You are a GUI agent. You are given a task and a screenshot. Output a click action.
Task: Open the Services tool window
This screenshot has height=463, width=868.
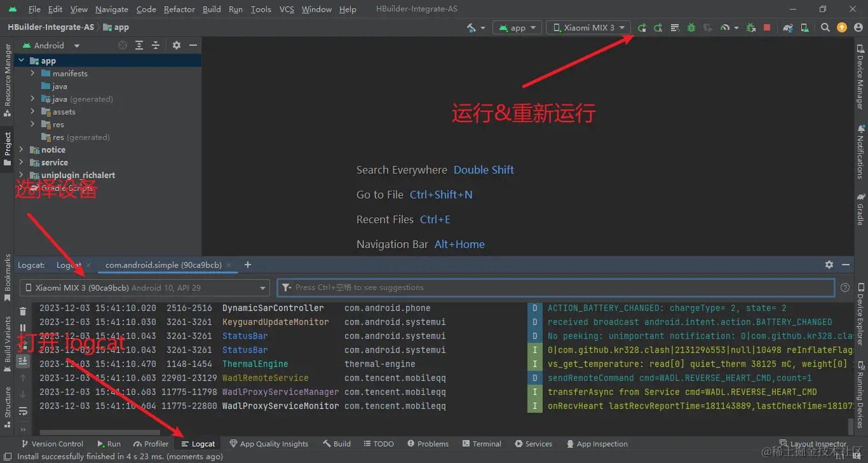(x=534, y=444)
